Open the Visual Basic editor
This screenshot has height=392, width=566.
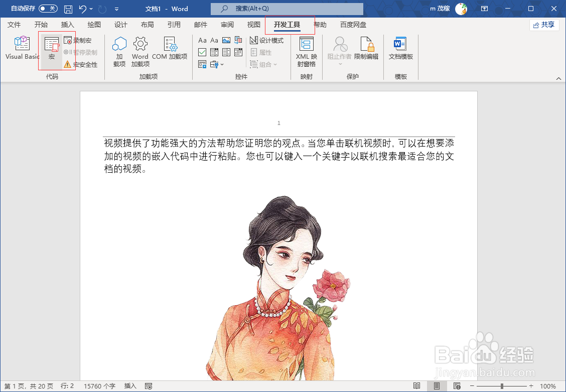(x=22, y=48)
